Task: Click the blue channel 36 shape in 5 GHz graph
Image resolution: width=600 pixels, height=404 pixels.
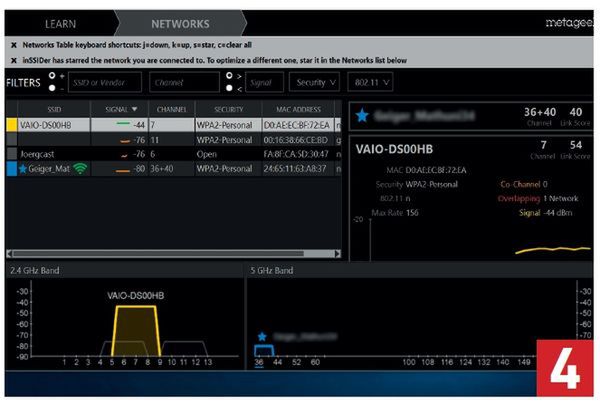Action: [264, 350]
